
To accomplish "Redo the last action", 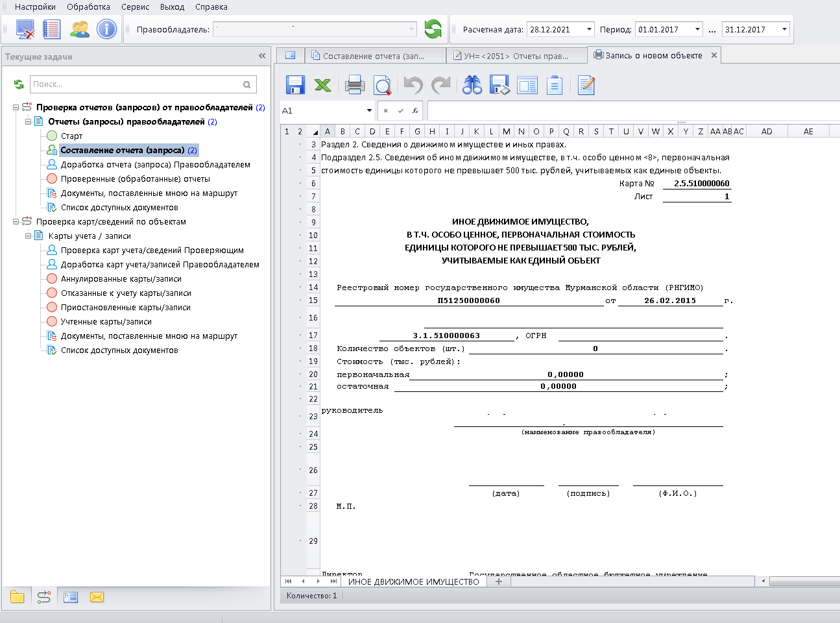I will (x=441, y=85).
